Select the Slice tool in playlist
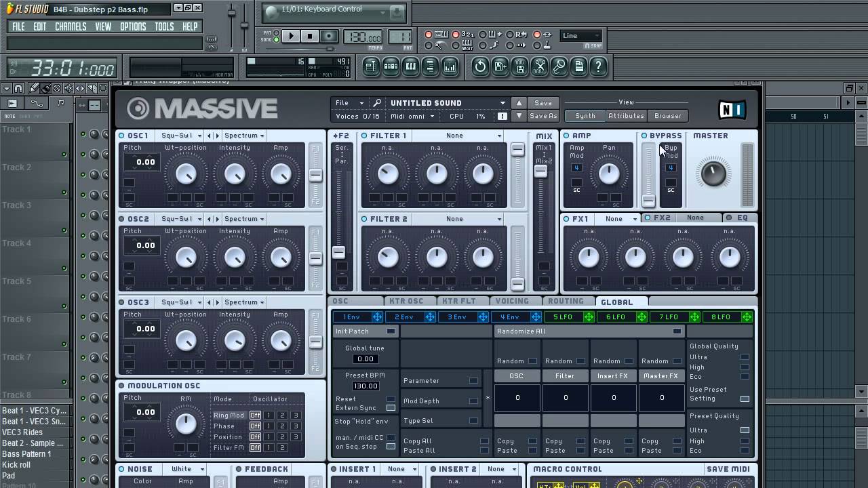Screen dimensions: 868x488 [92, 88]
